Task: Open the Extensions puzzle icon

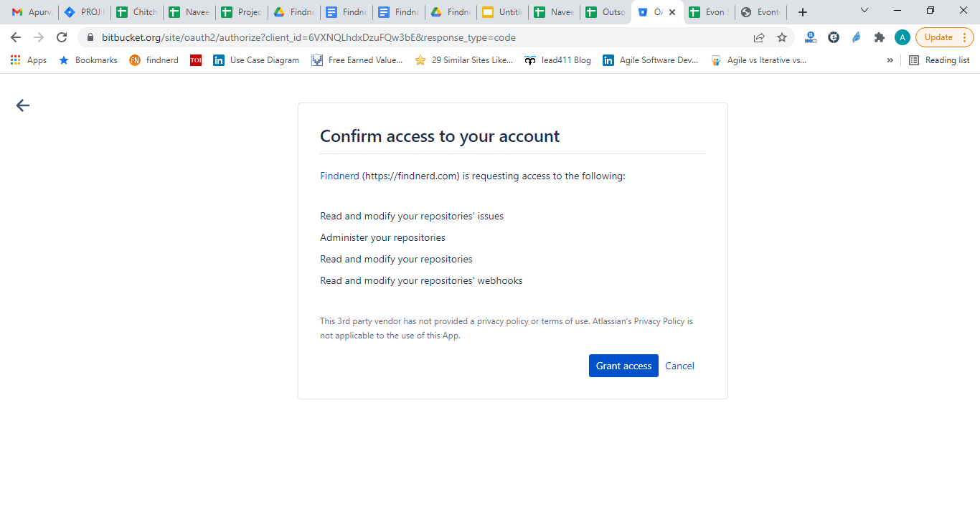Action: pos(880,37)
